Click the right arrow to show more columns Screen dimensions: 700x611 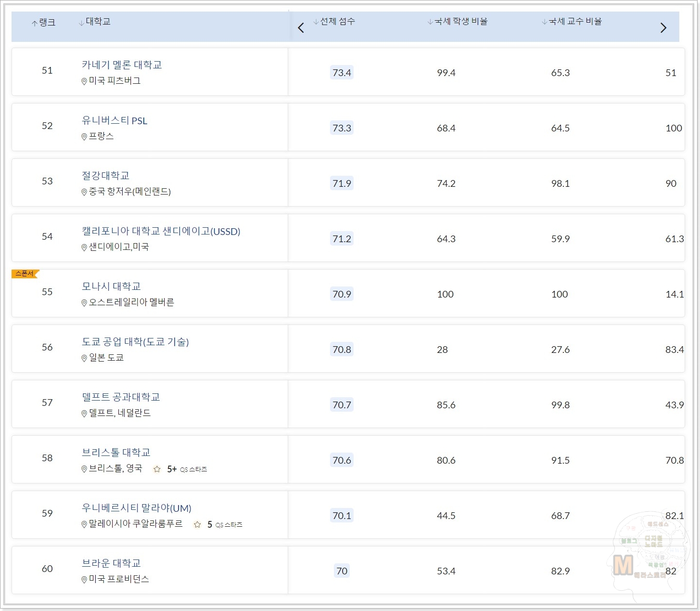[663, 28]
